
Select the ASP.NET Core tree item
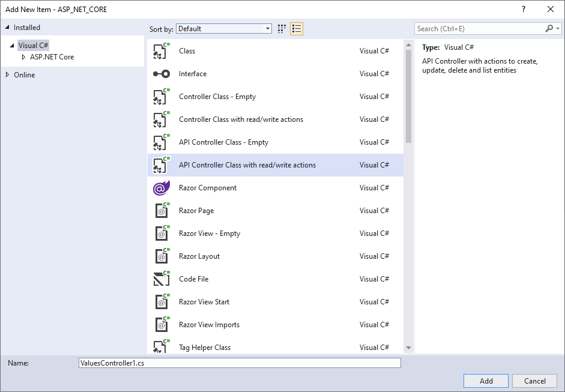coord(52,57)
